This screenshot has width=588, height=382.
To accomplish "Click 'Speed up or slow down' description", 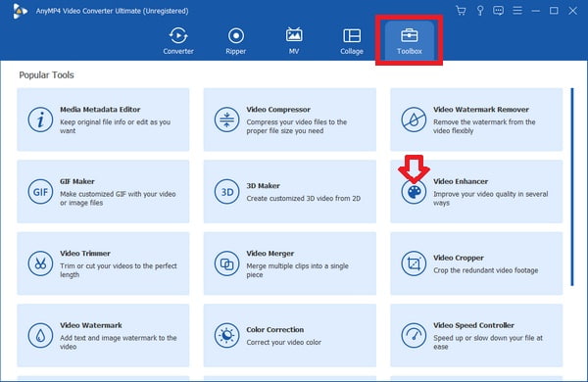I will [488, 342].
